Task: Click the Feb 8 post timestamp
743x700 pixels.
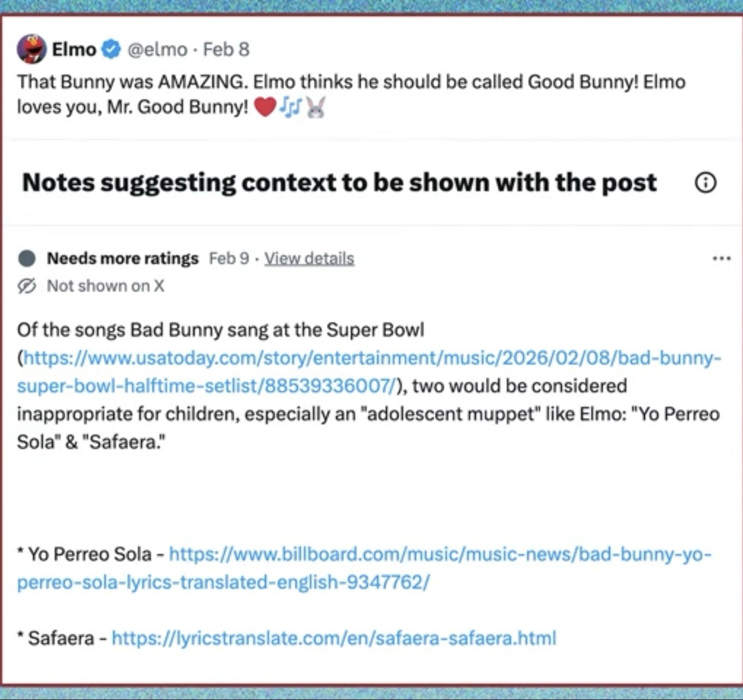Action: [226, 50]
